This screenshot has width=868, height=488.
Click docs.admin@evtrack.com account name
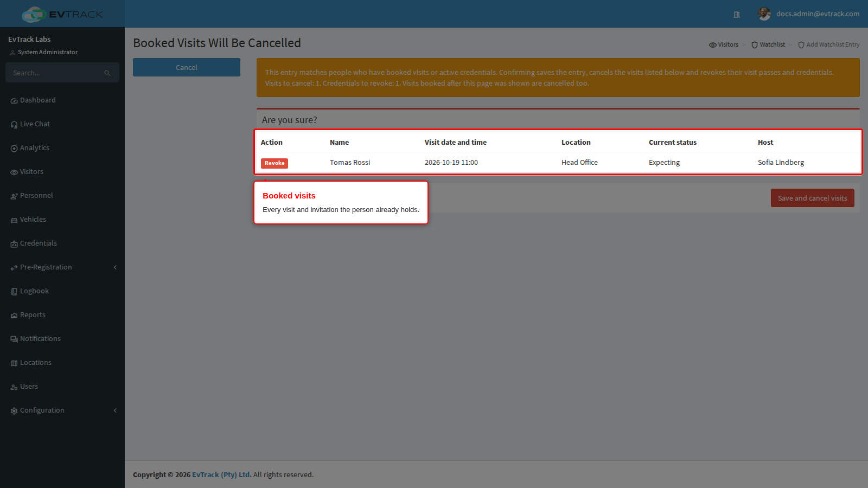tap(818, 14)
